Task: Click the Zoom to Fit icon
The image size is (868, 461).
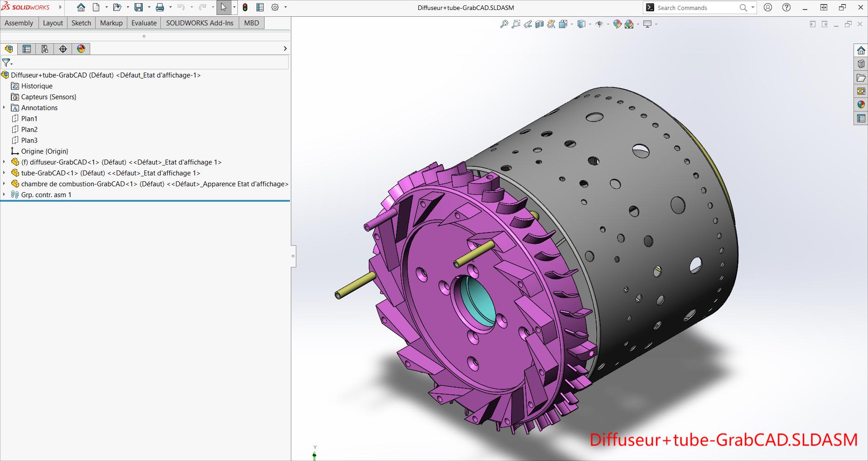Action: click(x=504, y=24)
